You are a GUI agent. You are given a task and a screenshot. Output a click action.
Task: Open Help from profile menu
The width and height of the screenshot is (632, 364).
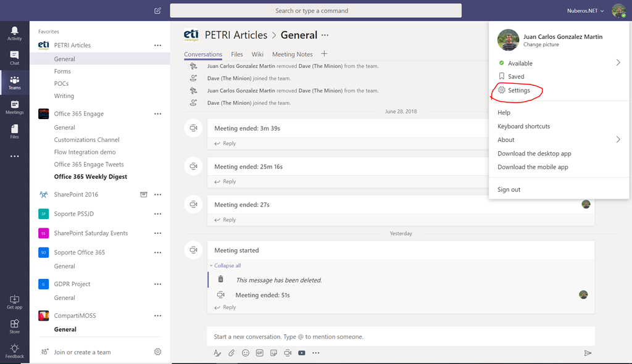point(504,112)
